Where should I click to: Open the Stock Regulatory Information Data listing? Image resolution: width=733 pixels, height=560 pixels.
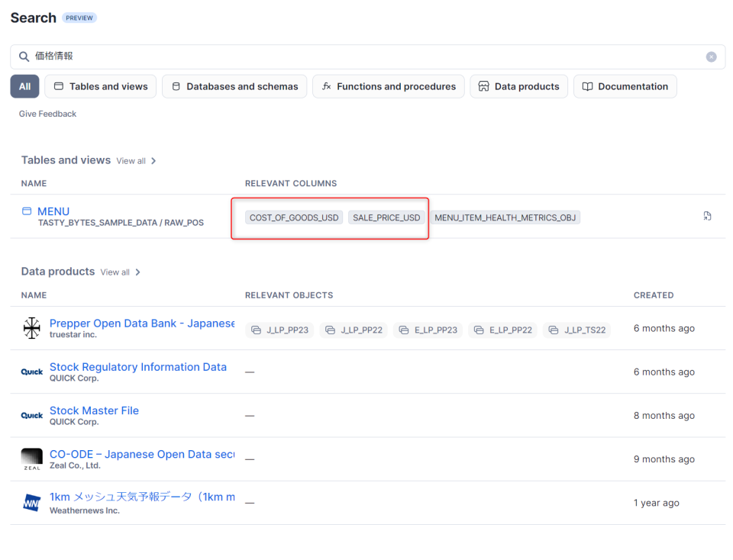[137, 367]
